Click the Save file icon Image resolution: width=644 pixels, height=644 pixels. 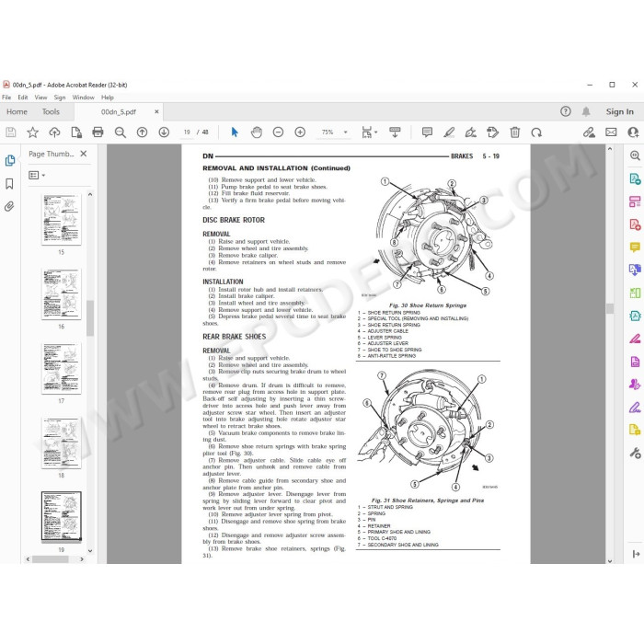11,132
